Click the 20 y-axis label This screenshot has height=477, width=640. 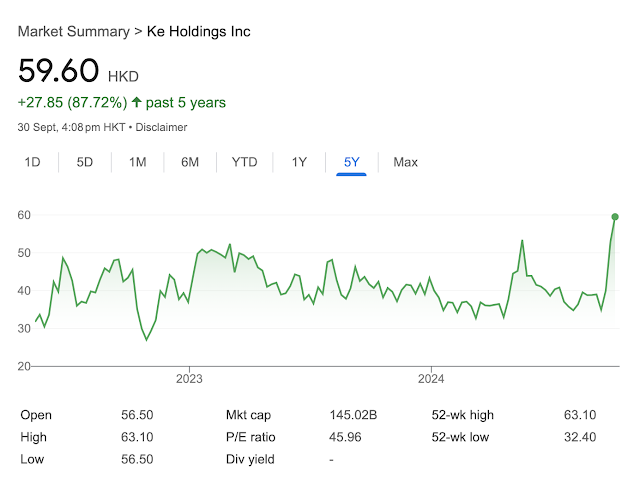[x=24, y=366]
